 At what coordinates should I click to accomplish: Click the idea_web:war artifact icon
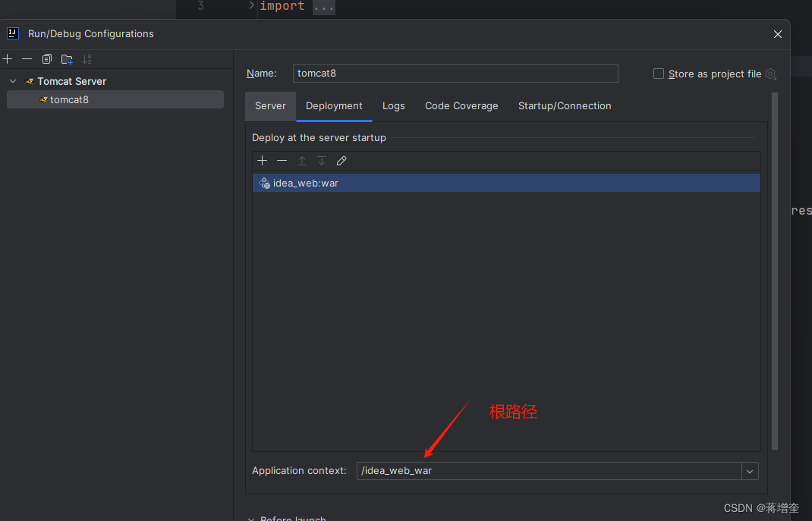(265, 184)
